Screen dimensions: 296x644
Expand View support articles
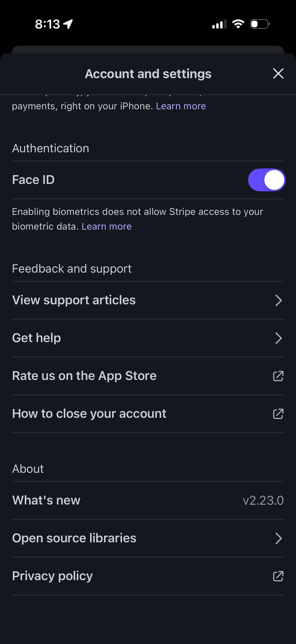279,300
